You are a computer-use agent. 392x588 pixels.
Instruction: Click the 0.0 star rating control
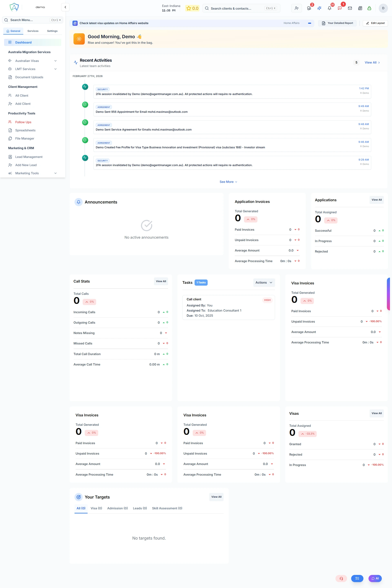tap(193, 8)
